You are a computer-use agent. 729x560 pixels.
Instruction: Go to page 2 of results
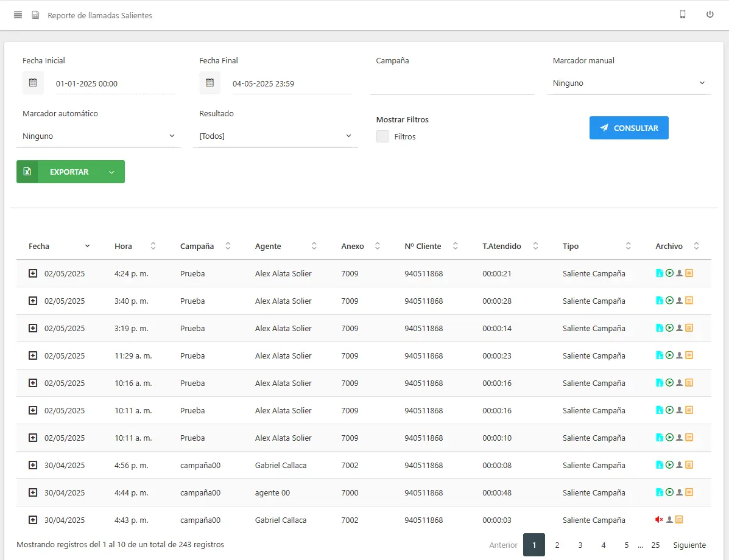coord(557,545)
